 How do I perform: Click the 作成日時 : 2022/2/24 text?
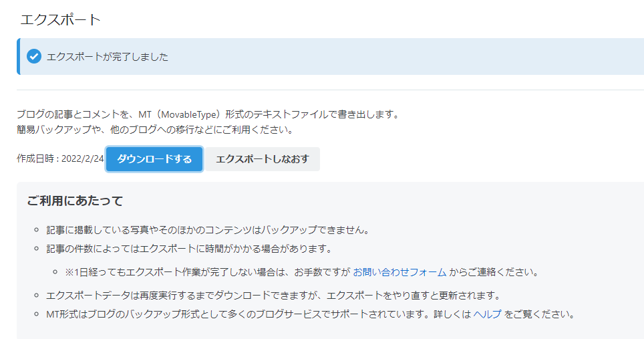pos(60,158)
